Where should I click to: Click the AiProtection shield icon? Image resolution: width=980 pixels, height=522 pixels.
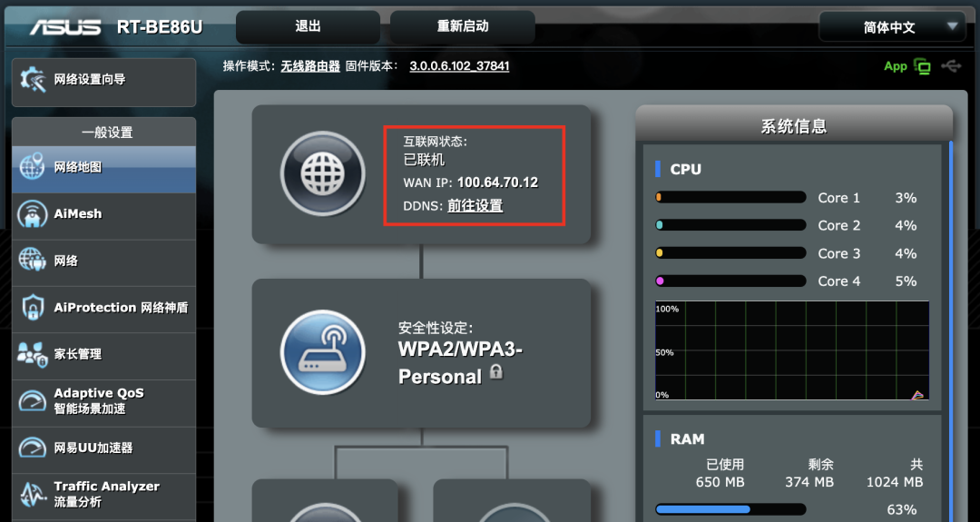[x=32, y=308]
